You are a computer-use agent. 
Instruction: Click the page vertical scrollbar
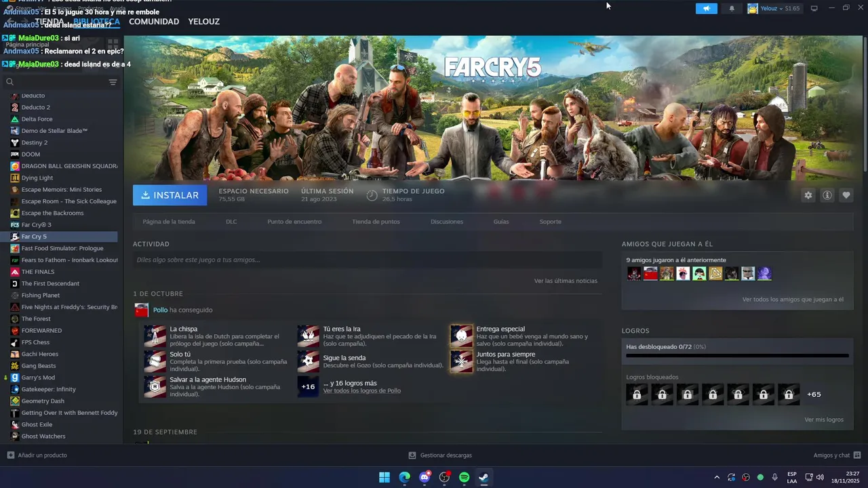click(x=865, y=105)
